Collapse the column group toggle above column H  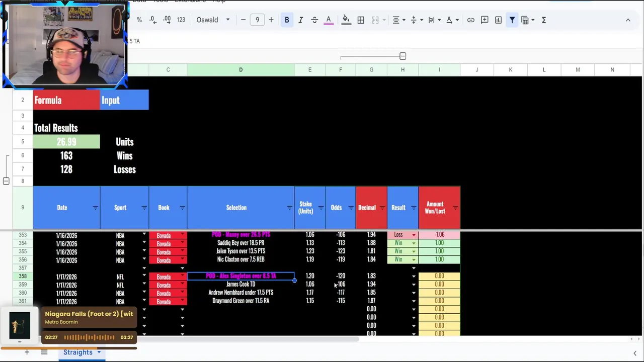(x=403, y=56)
